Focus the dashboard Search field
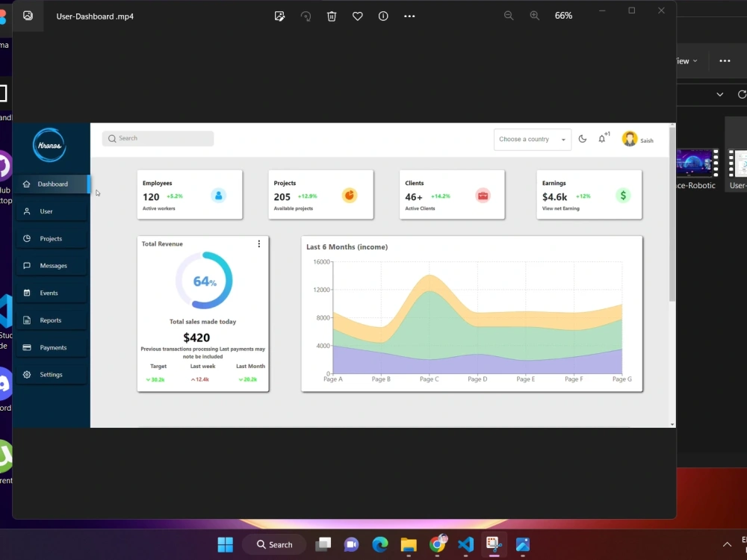The image size is (747, 560). [x=158, y=139]
